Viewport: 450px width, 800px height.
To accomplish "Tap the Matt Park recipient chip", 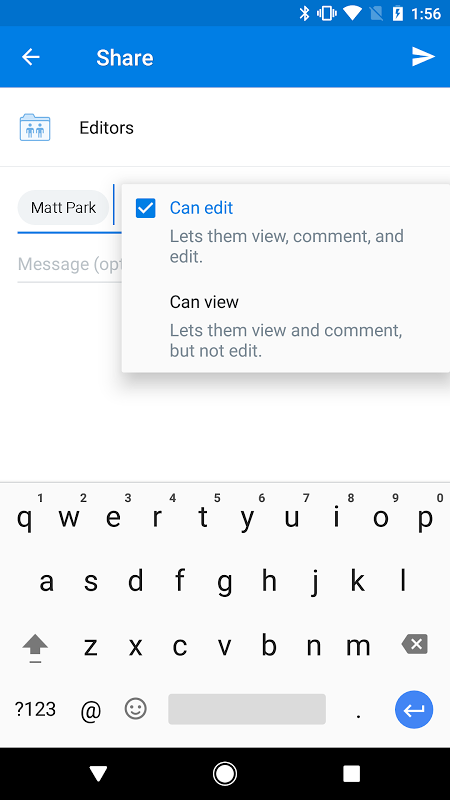I will (63, 208).
